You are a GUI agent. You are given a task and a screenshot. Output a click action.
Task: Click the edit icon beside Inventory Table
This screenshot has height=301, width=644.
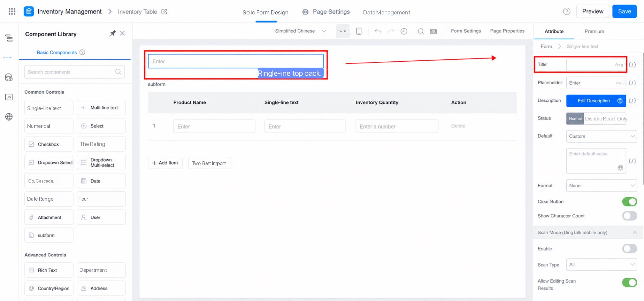[x=164, y=11]
